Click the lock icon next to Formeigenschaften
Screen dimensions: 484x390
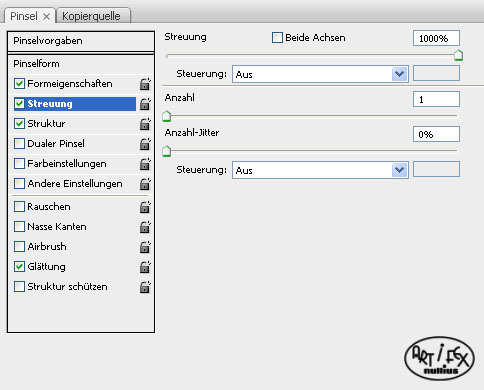click(x=145, y=84)
